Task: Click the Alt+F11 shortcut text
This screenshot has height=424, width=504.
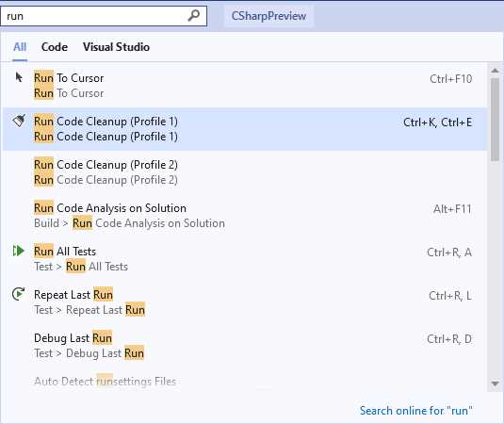Action: coord(452,209)
